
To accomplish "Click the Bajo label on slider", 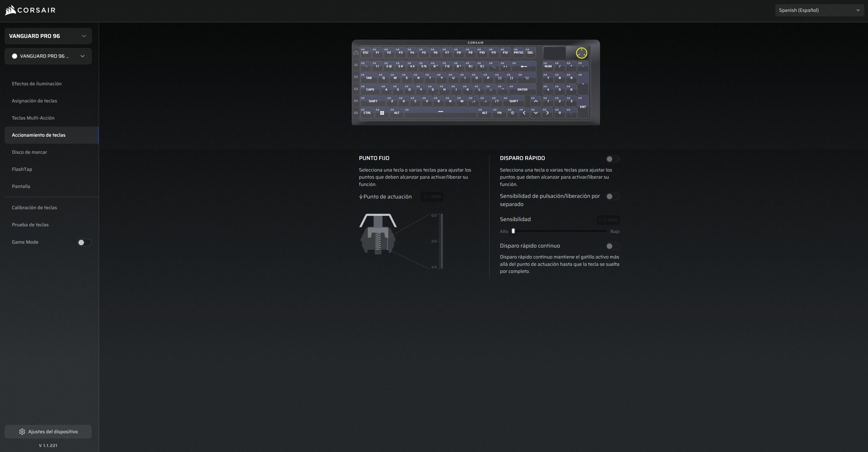I will [615, 231].
